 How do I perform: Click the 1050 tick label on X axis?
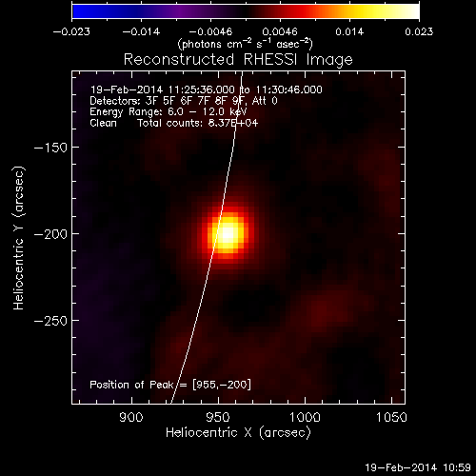click(x=391, y=417)
